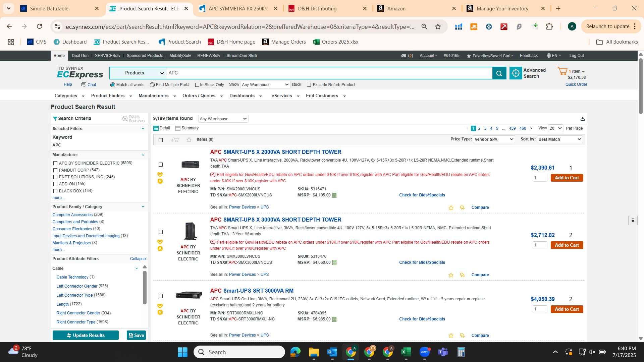The height and width of the screenshot is (362, 644).
Task: Collapse the Product Family / Category section
Action: click(143, 207)
